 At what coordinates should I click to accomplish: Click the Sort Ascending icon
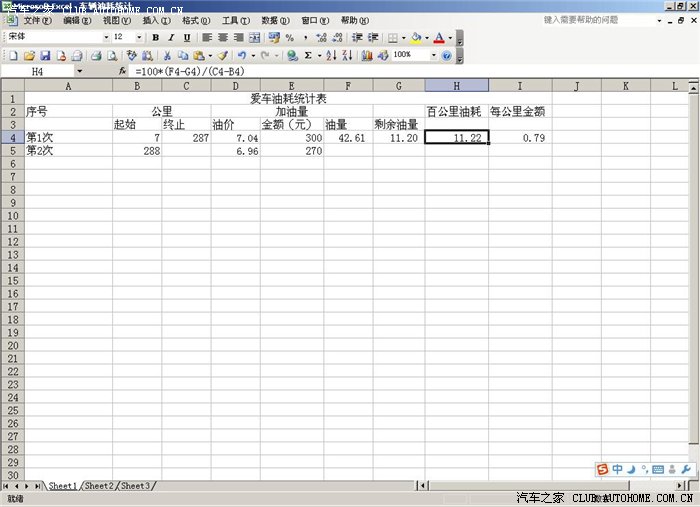coord(331,56)
